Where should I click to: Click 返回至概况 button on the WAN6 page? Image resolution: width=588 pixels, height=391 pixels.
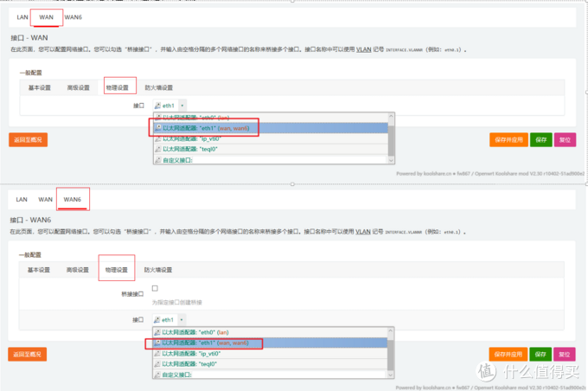[28, 354]
